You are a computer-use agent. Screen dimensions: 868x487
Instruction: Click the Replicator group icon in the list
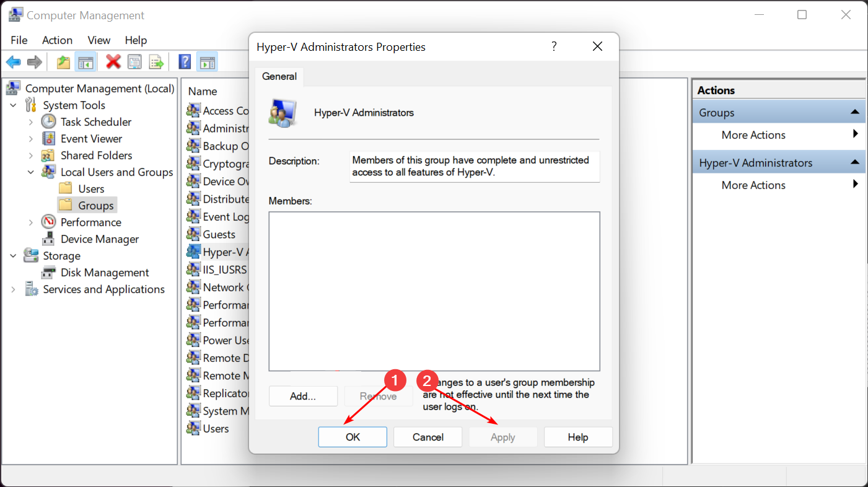tap(193, 393)
